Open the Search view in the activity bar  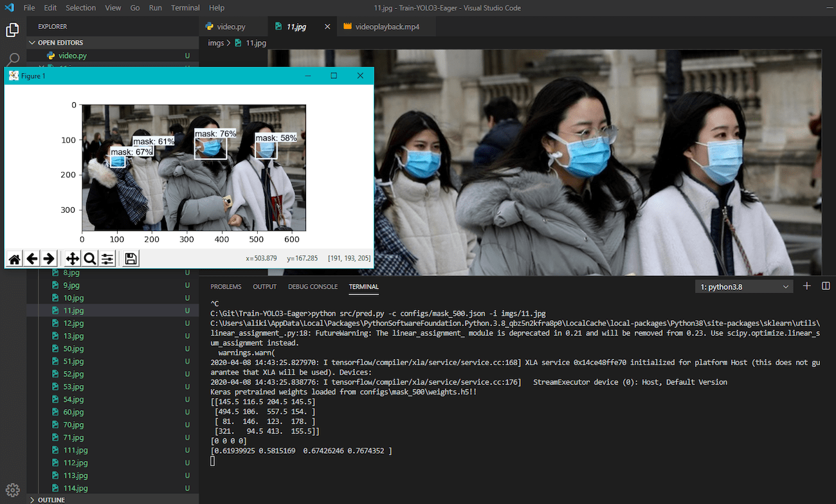(x=13, y=59)
